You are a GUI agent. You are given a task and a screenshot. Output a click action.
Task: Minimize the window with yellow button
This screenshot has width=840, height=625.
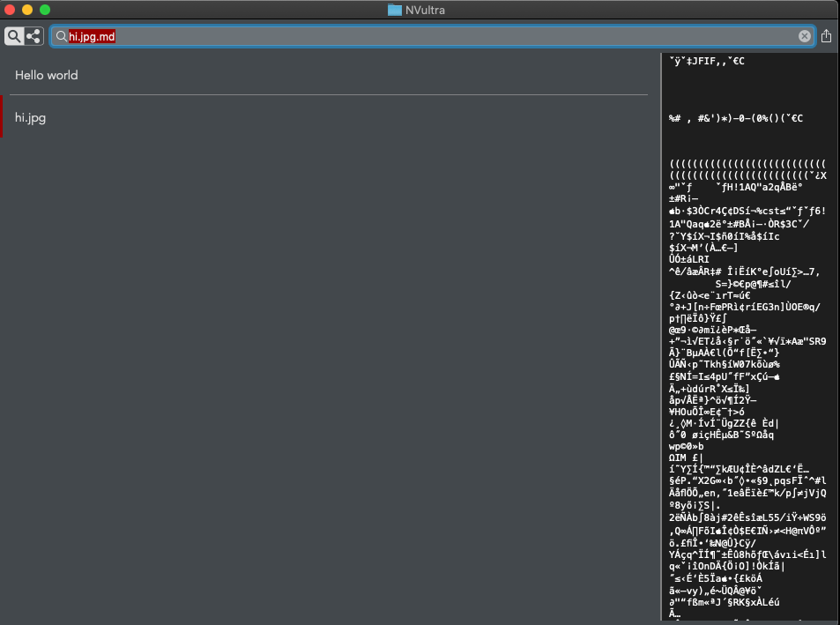click(27, 10)
